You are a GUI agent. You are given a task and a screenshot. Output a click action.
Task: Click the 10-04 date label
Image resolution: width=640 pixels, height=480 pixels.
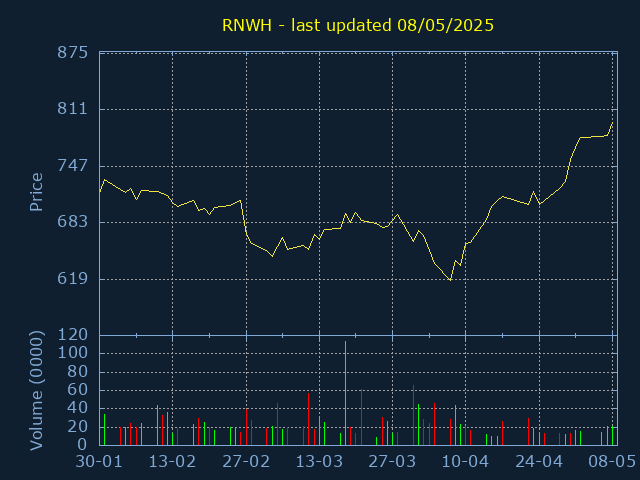465,462
